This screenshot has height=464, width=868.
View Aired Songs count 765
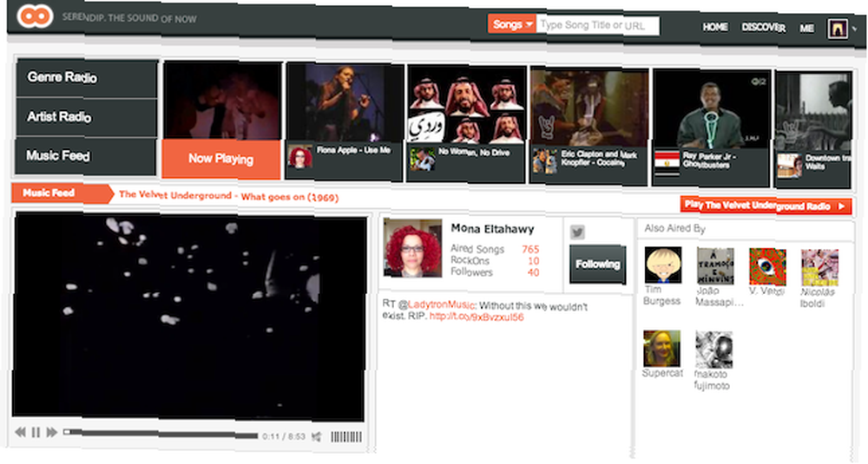pyautogui.click(x=530, y=250)
